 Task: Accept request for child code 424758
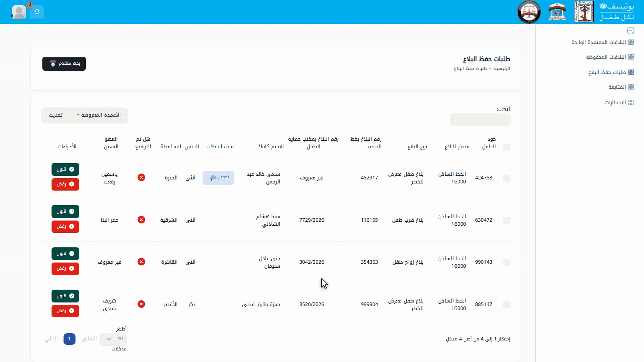pos(65,169)
